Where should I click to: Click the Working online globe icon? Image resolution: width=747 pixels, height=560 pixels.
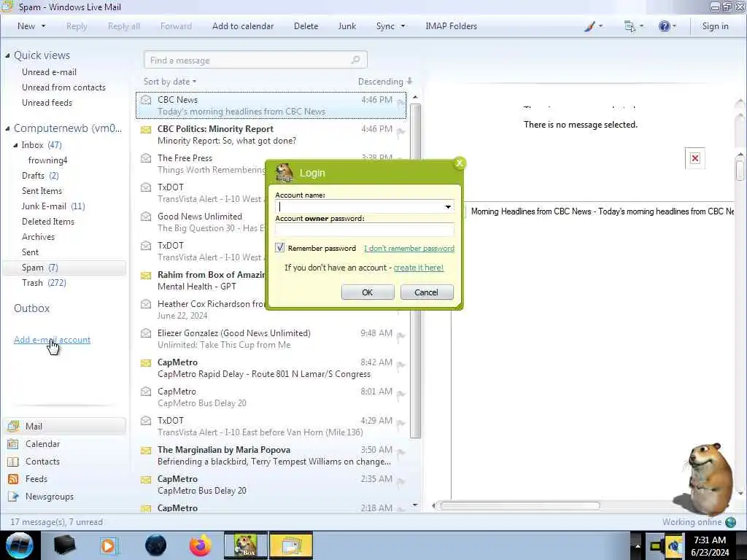tap(731, 522)
